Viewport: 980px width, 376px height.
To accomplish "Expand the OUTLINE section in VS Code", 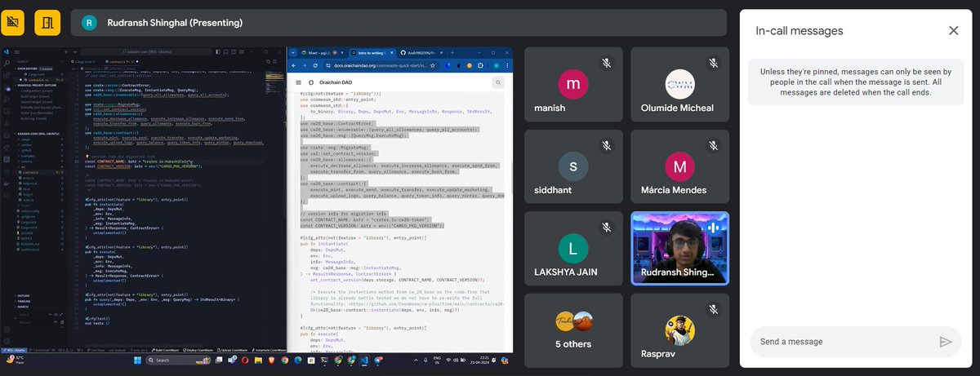I will pos(23,295).
